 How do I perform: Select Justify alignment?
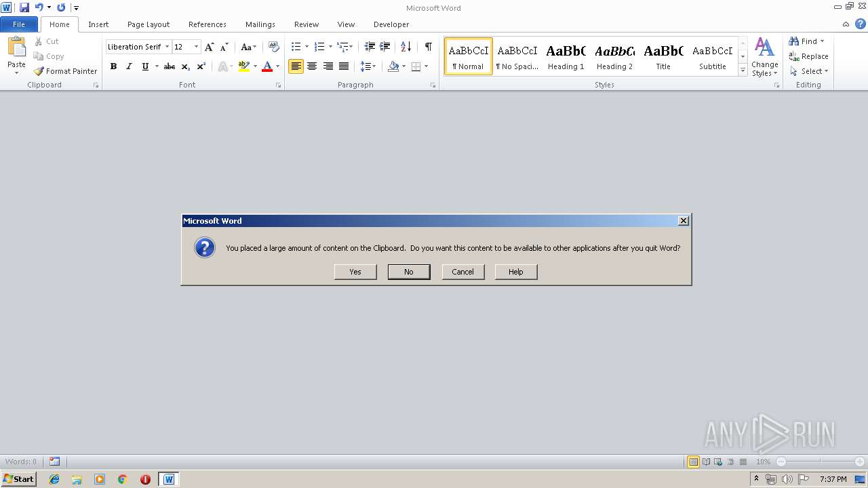tap(344, 66)
